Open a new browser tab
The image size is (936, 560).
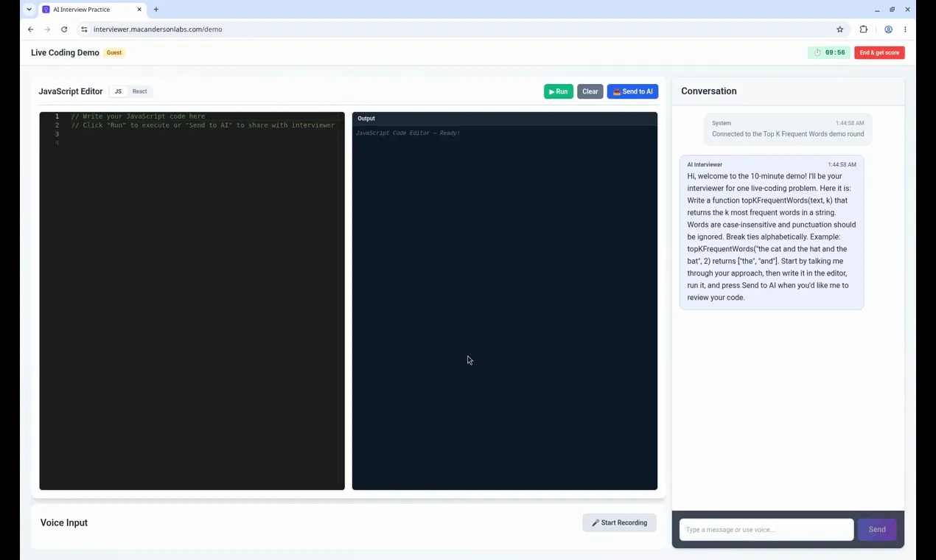(x=156, y=10)
